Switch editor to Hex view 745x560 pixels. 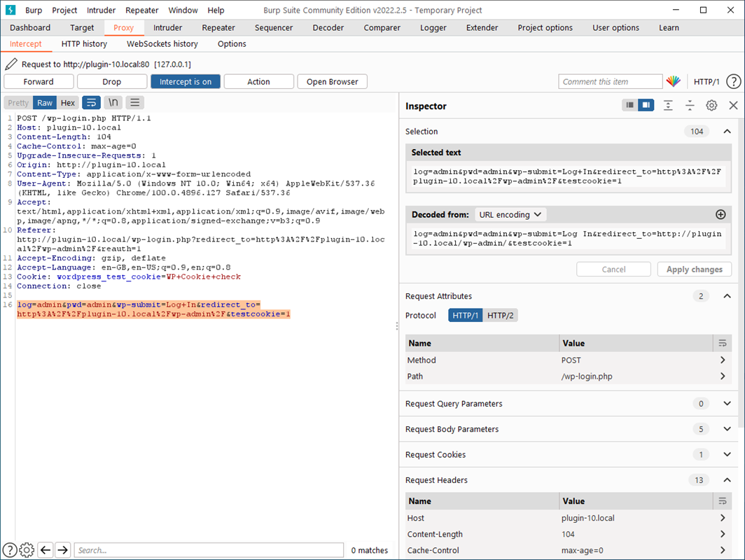point(67,103)
